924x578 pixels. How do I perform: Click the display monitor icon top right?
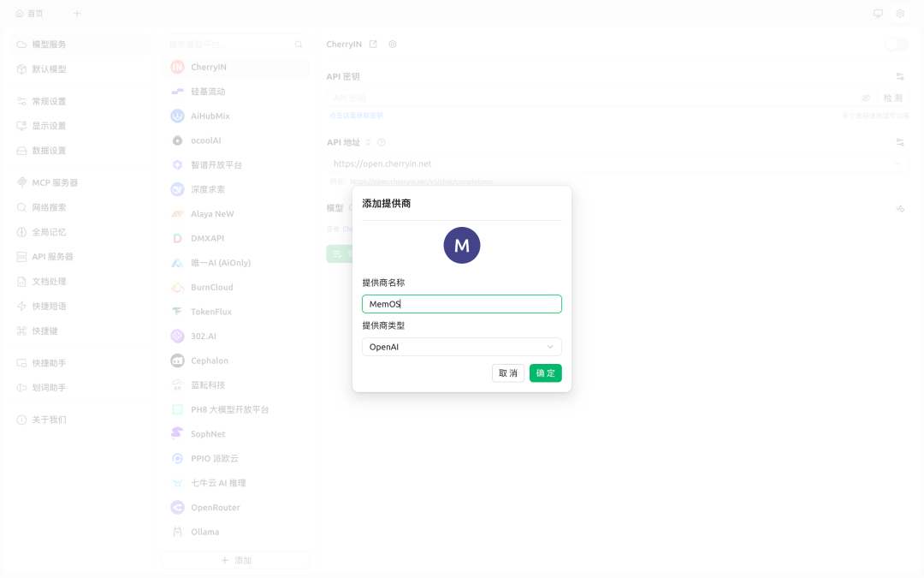pos(878,14)
